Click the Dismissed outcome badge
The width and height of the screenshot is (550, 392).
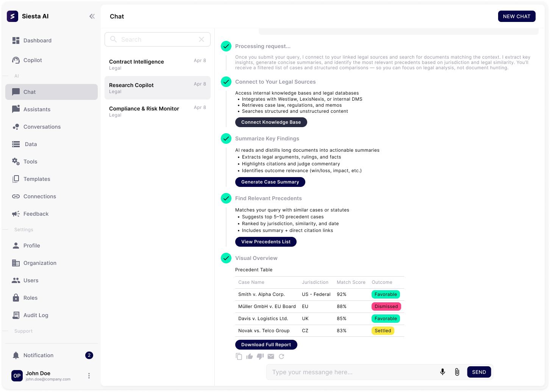386,306
